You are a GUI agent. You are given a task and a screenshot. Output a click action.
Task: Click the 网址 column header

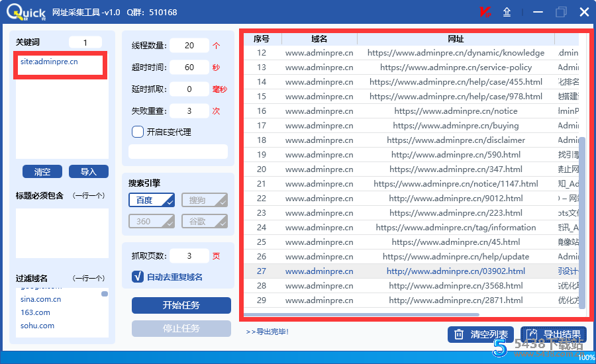click(x=456, y=39)
